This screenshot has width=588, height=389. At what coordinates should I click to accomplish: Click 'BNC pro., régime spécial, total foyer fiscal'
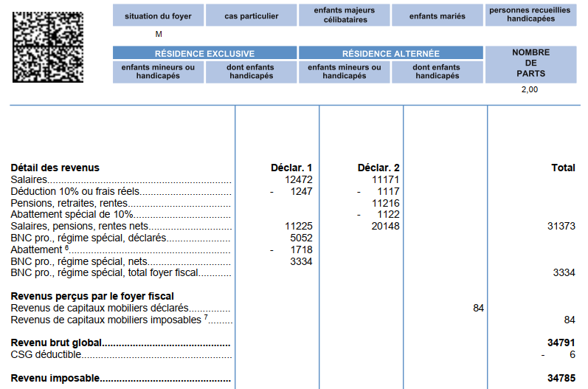[104, 272]
